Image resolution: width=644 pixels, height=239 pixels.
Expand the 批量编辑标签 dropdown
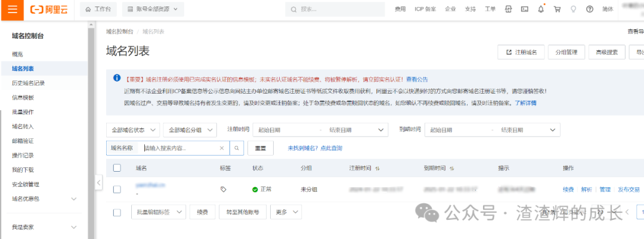pos(159,212)
